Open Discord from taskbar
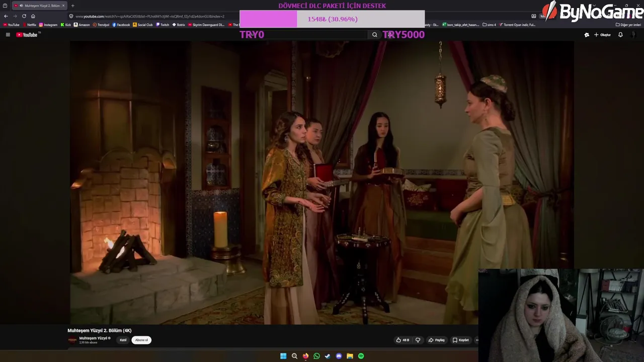 click(339, 356)
